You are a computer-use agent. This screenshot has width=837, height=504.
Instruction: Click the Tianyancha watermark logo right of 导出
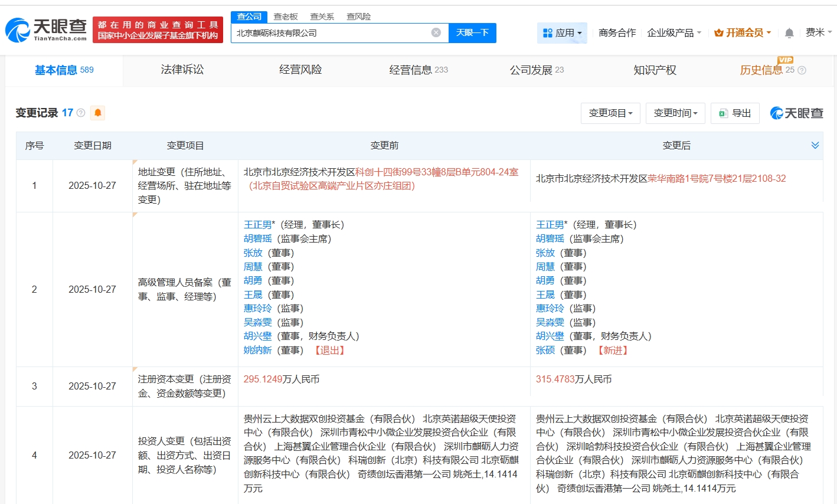pyautogui.click(x=795, y=113)
